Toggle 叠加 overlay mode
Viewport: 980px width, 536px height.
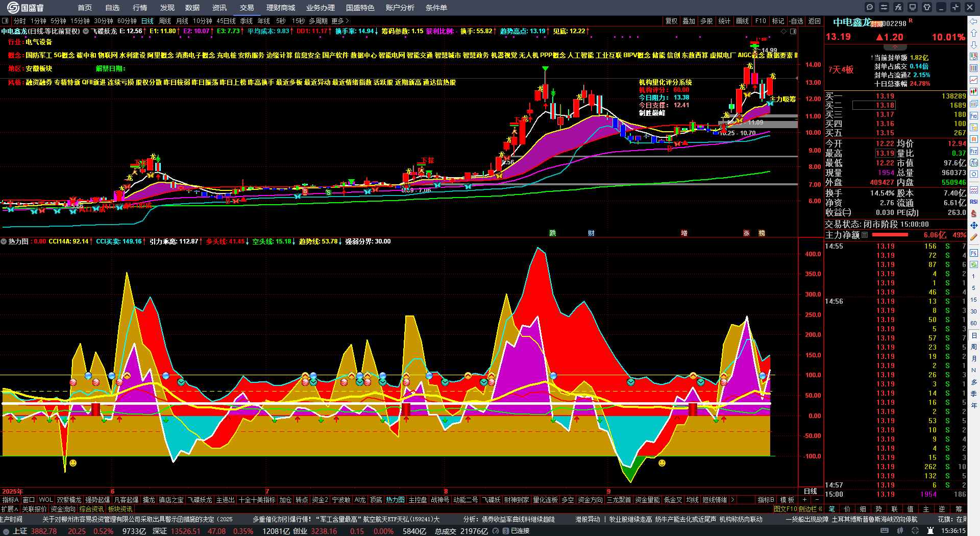coord(689,21)
